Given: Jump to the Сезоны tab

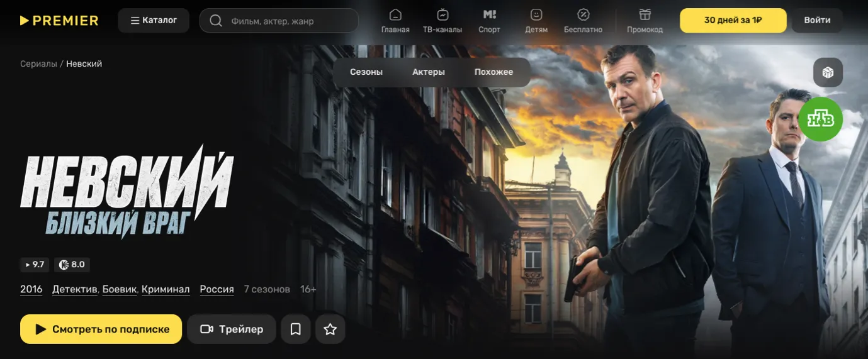Looking at the screenshot, I should point(366,72).
